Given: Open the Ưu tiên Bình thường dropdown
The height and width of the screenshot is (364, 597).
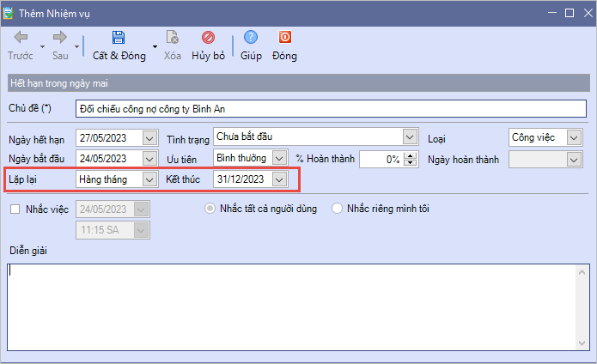Looking at the screenshot, I should pyautogui.click(x=280, y=158).
